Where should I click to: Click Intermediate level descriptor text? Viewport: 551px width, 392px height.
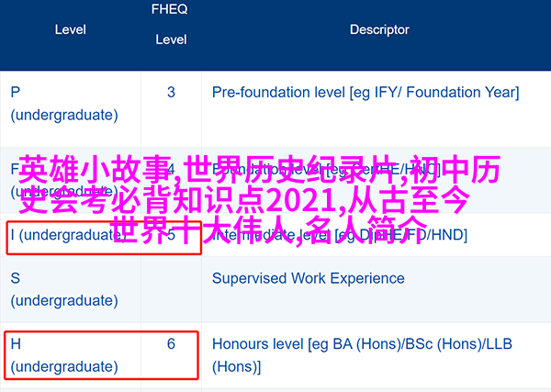[x=340, y=235]
